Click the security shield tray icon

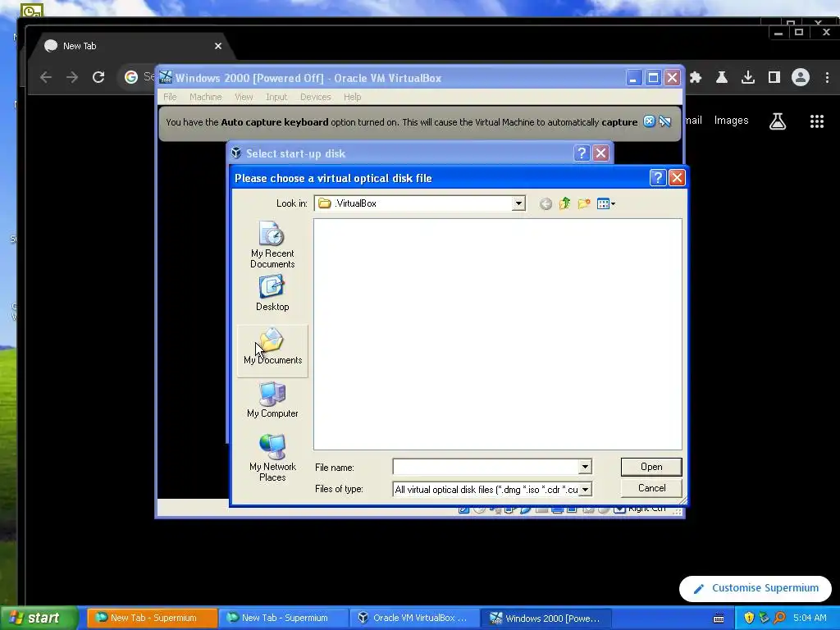point(749,618)
